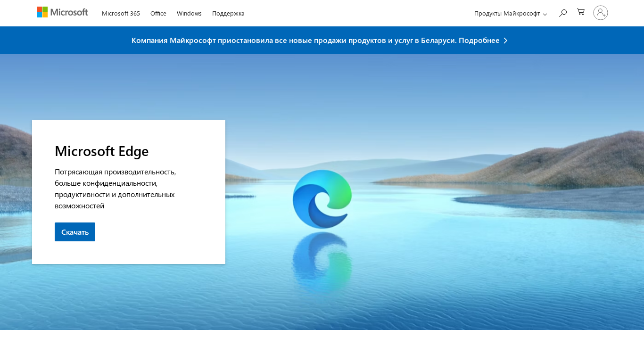Open the Microsoft 365 menu item
Screen dimensions: 644x362
click(121, 13)
